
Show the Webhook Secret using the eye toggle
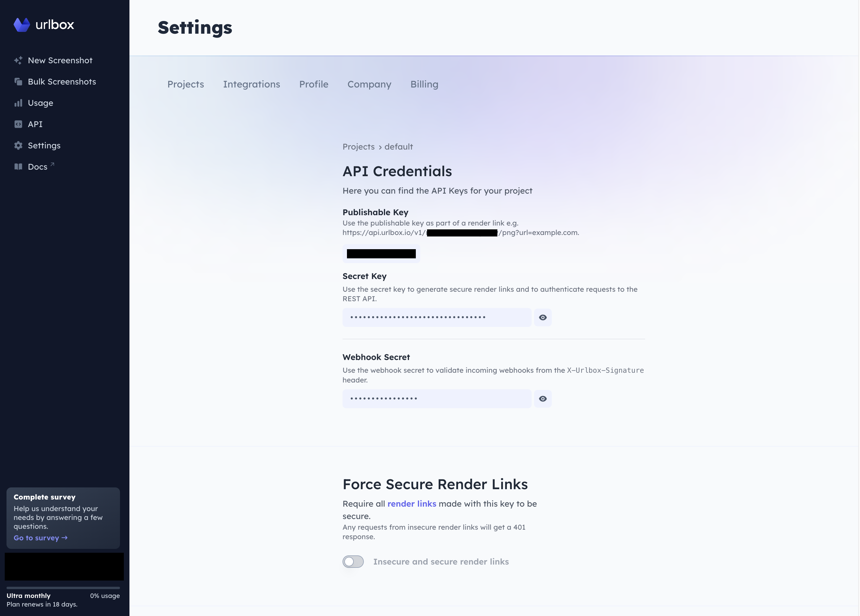coord(543,399)
